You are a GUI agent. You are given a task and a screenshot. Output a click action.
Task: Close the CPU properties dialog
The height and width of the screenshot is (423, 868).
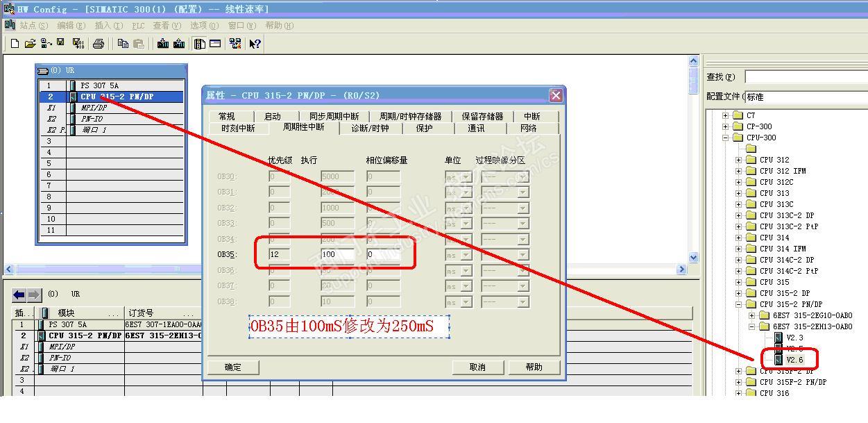click(x=555, y=95)
